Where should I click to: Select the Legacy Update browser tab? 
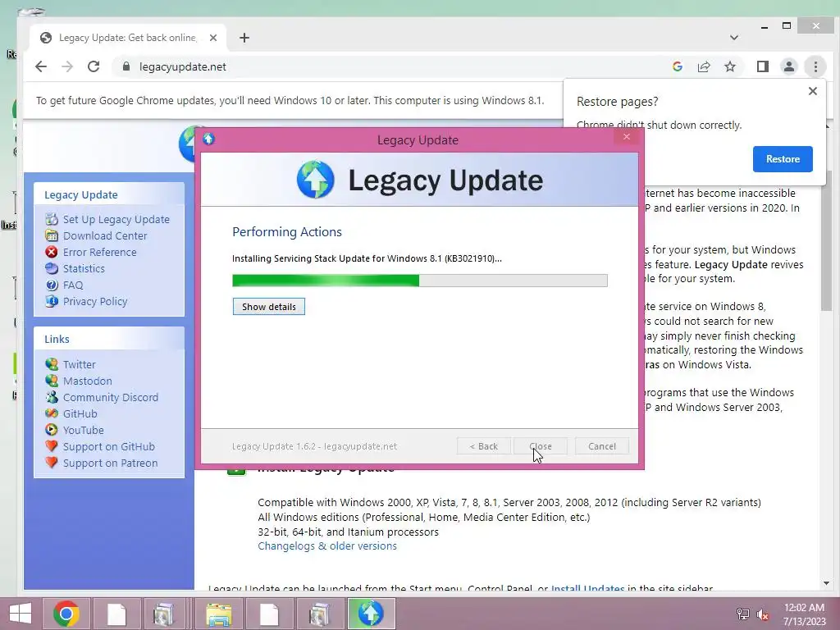coord(129,38)
